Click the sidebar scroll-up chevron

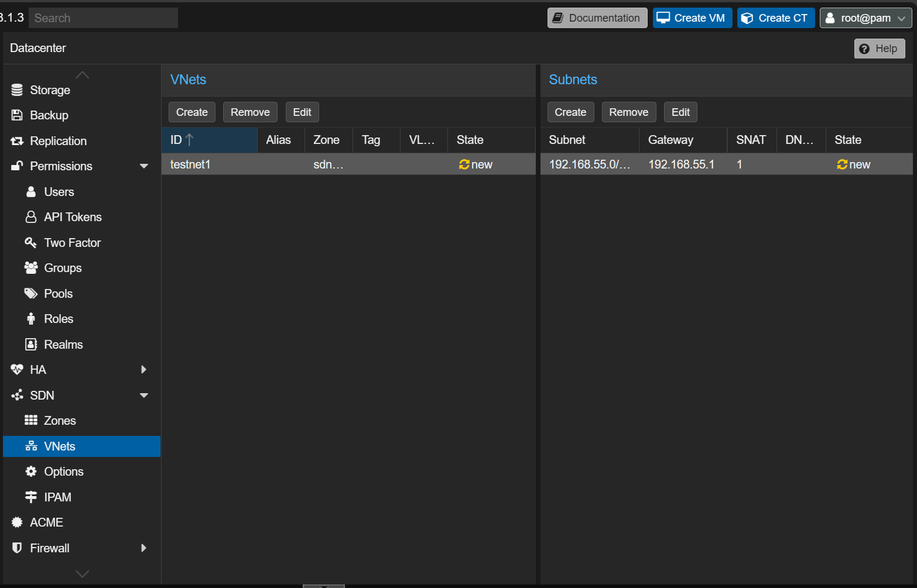(x=83, y=75)
